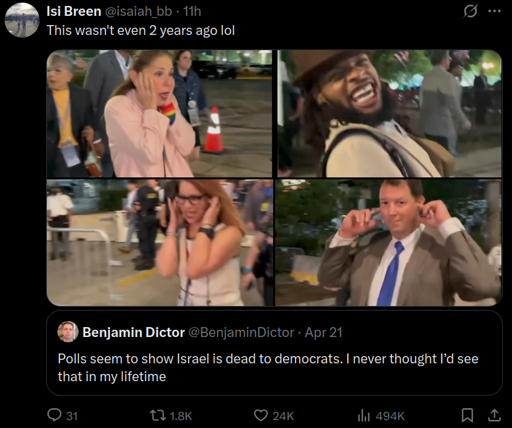This screenshot has height=428, width=512.
Task: Repost the tweet with 1.8K reposts
Action: tap(156, 415)
